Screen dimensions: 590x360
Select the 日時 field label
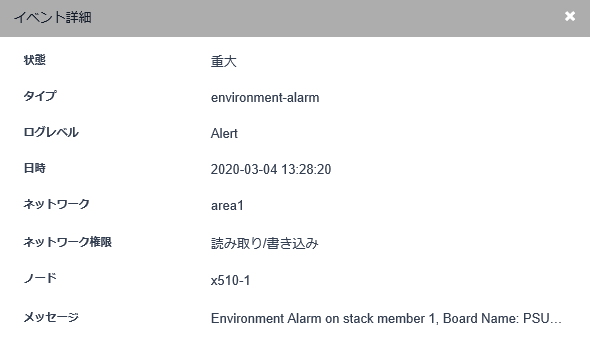(35, 168)
